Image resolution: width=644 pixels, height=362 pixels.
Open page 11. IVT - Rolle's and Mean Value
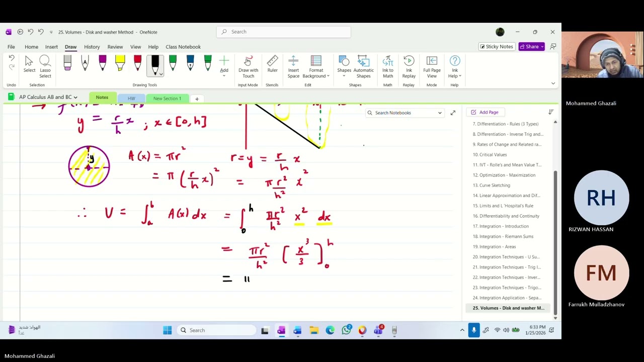[x=507, y=165]
